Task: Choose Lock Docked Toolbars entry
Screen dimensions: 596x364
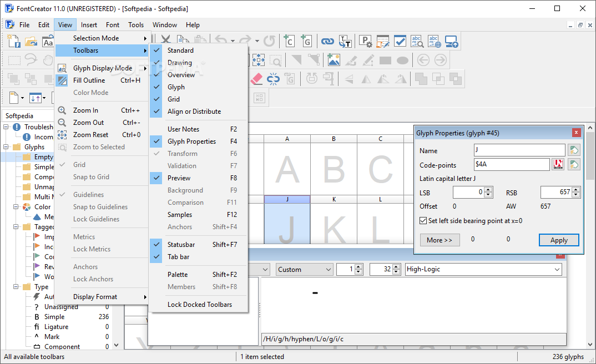Action: [x=198, y=304]
